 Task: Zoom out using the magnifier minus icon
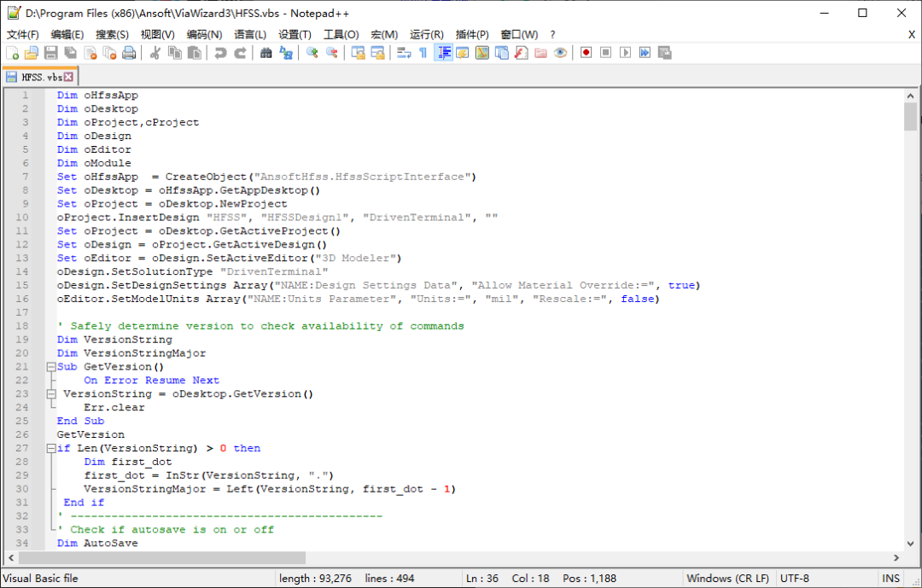331,53
